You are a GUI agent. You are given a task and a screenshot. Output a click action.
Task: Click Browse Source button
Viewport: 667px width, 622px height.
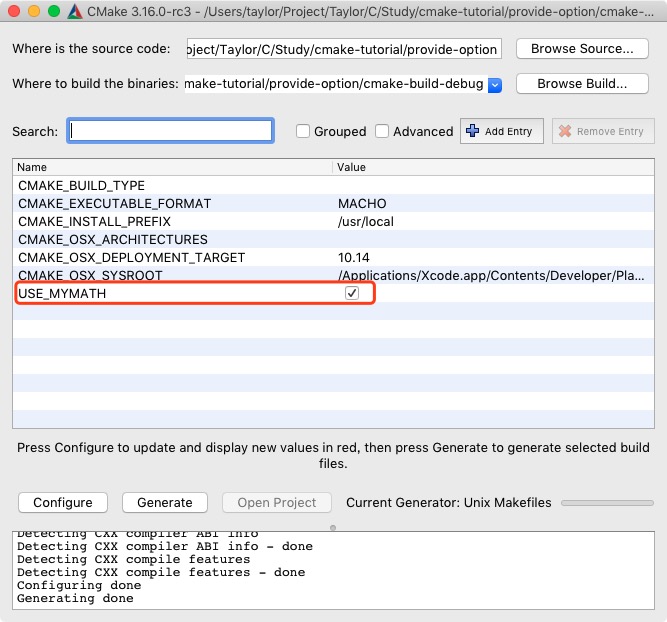pos(582,49)
